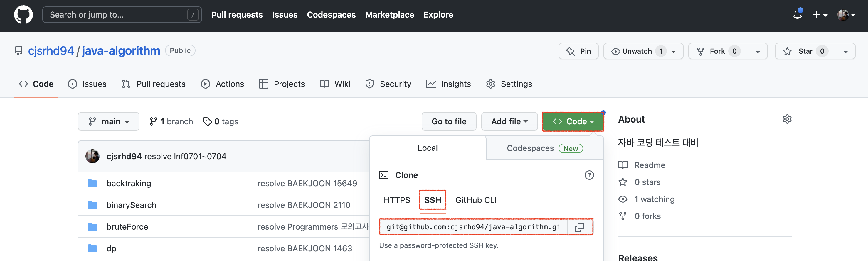Viewport: 868px width, 261px height.
Task: Expand the Unwatch notification options arrow
Action: (674, 51)
